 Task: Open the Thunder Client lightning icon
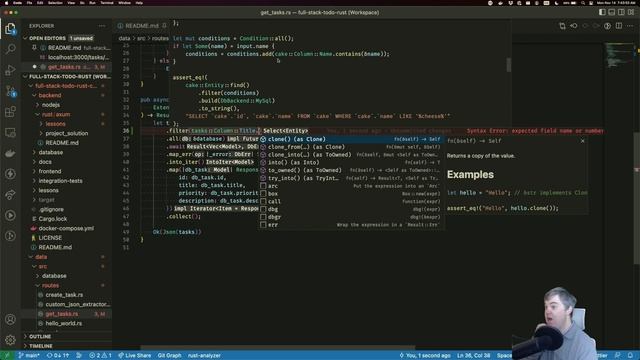point(10,174)
